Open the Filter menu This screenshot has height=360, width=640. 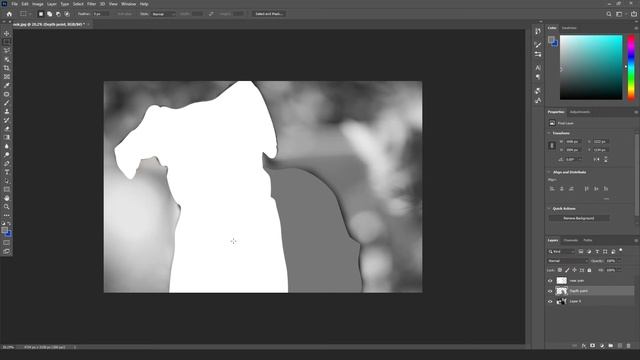[91, 4]
